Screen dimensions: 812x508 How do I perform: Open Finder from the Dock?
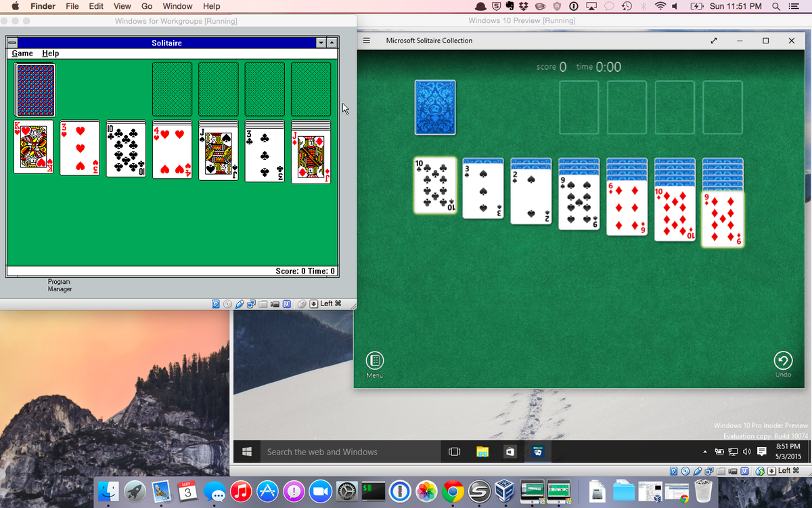pyautogui.click(x=108, y=491)
